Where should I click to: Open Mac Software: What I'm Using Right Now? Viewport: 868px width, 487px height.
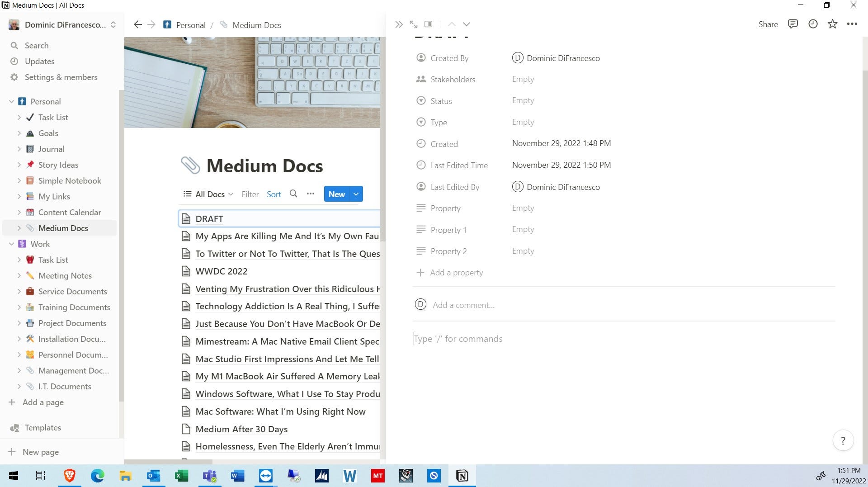pos(280,411)
